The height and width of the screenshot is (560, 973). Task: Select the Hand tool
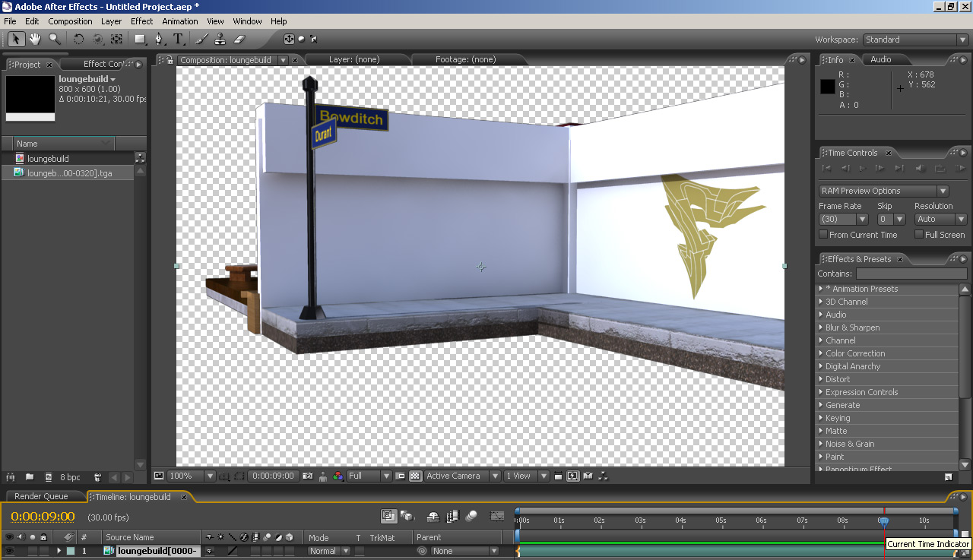(35, 39)
